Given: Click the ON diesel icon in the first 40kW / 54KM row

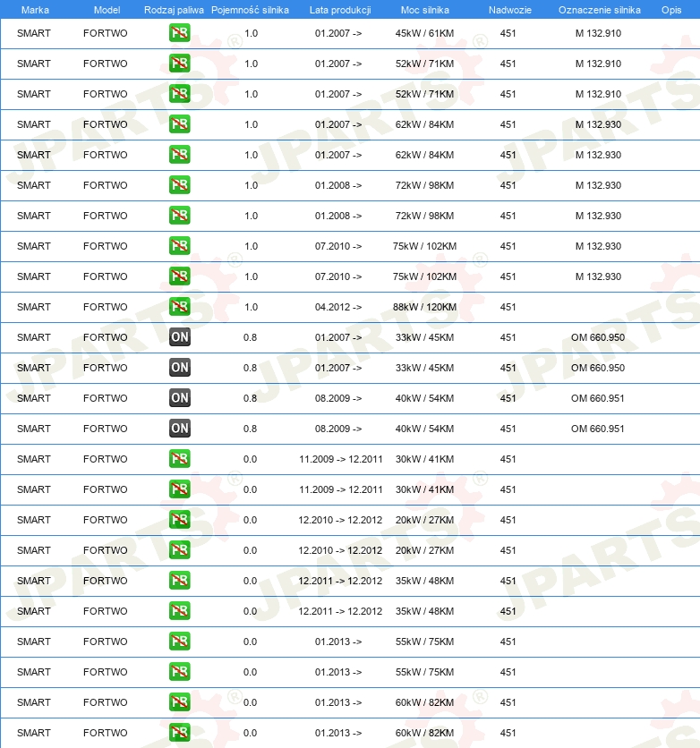Looking at the screenshot, I should [x=179, y=398].
